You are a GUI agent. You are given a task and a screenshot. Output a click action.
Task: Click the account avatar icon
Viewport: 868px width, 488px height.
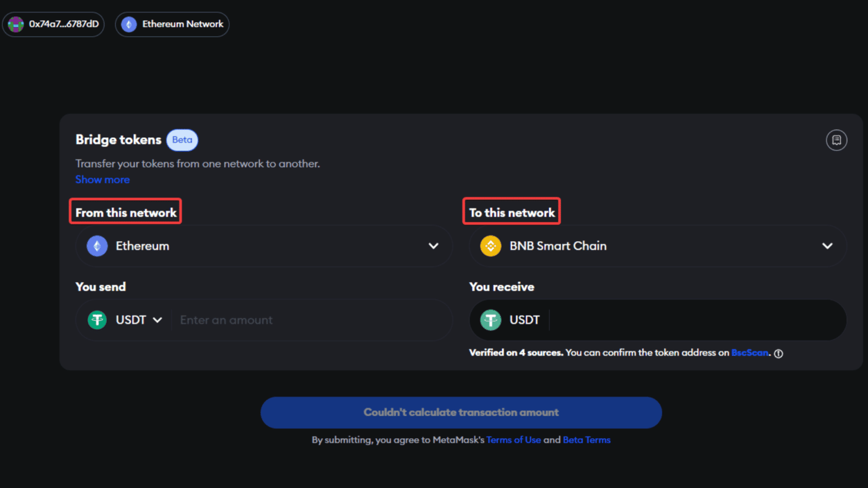click(15, 24)
